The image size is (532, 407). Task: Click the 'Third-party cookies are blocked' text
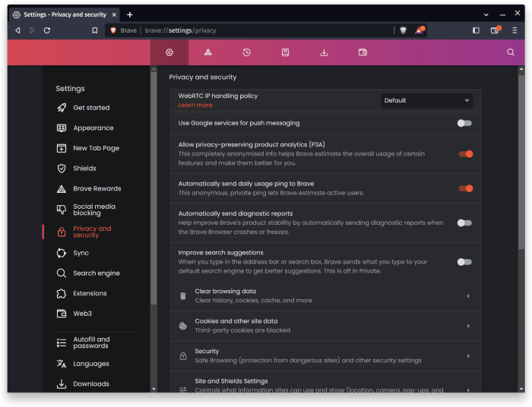(242, 330)
